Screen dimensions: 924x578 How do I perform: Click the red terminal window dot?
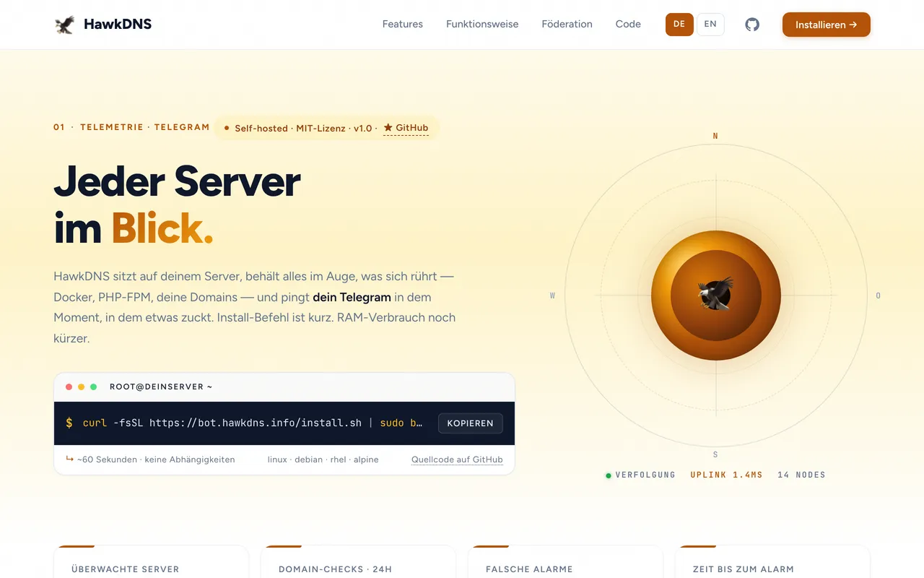click(69, 387)
